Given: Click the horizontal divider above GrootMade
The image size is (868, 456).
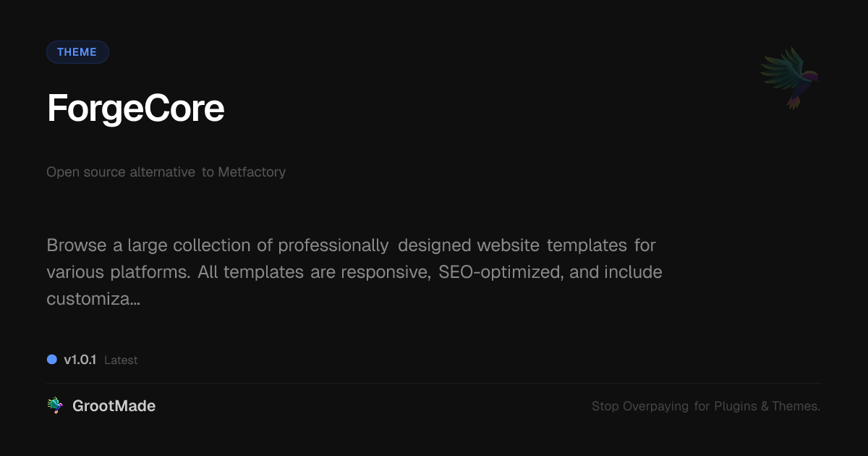Looking at the screenshot, I should 434,383.
